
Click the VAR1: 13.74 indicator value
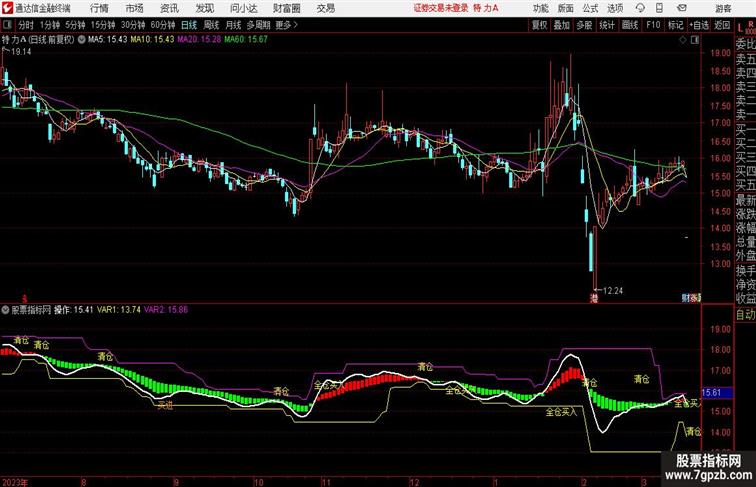pos(119,310)
